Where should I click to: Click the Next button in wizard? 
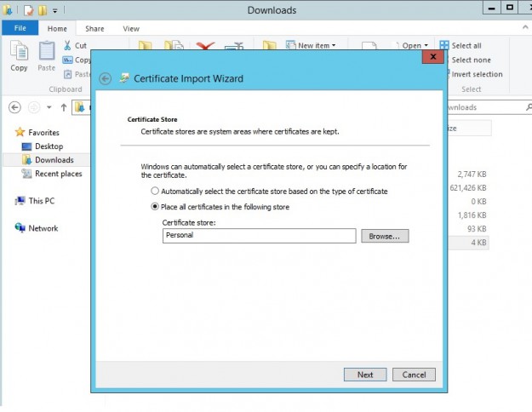click(365, 375)
